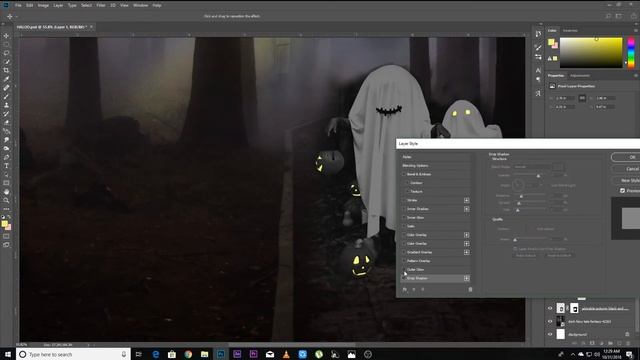Image resolution: width=640 pixels, height=360 pixels.
Task: Open the Layer menu
Action: pyautogui.click(x=58, y=5)
